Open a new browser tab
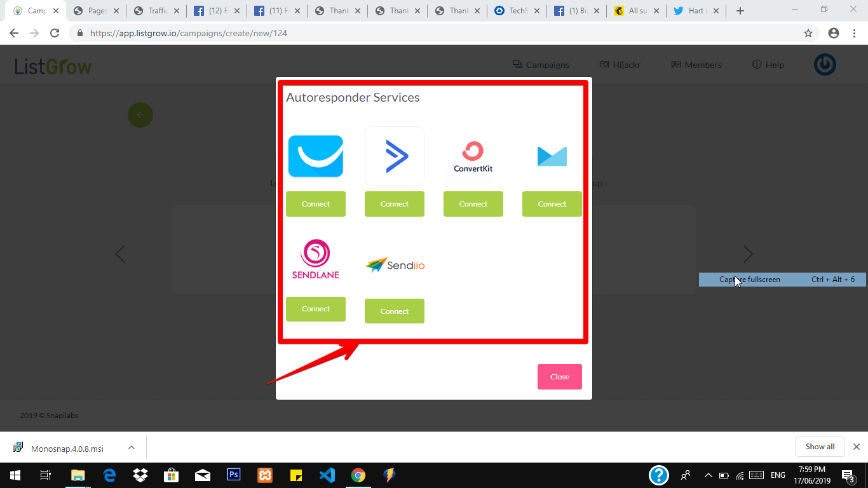This screenshot has width=868, height=488. coord(740,11)
